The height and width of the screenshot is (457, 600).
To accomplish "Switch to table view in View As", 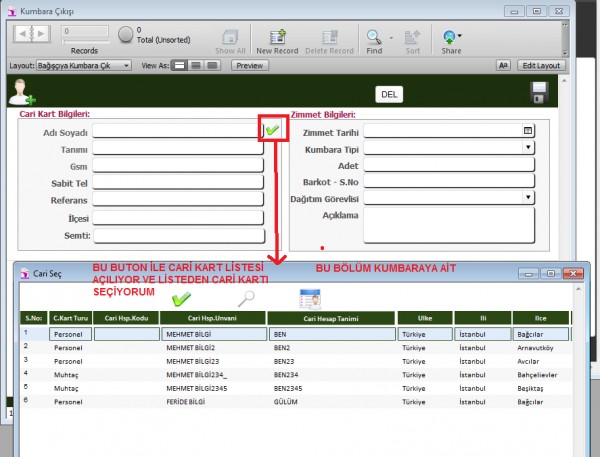I will [214, 65].
